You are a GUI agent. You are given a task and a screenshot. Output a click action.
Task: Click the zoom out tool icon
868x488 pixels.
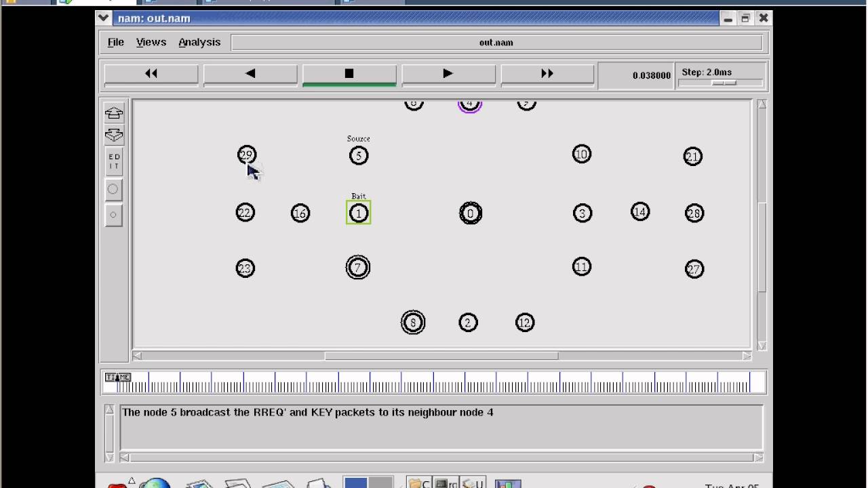click(113, 134)
